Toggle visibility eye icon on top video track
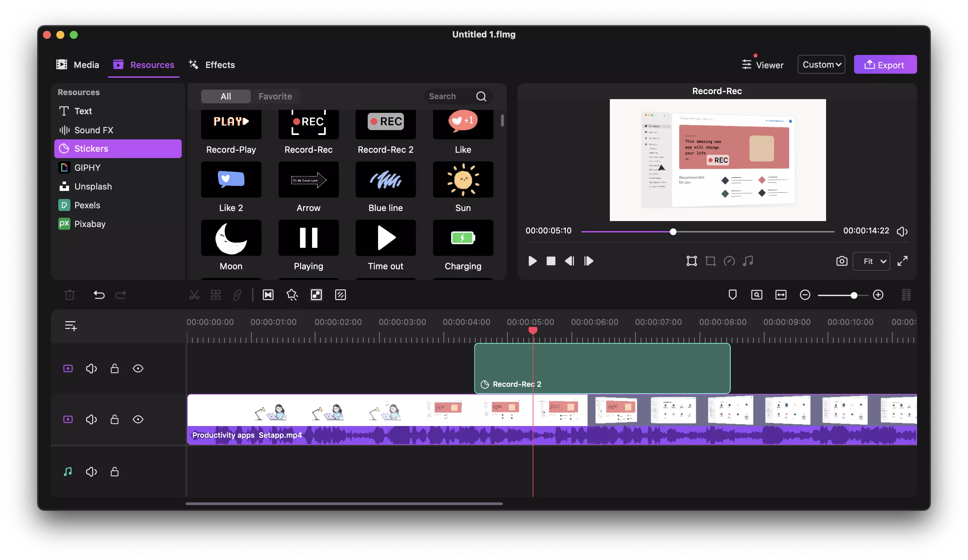The width and height of the screenshot is (968, 560). pos(138,369)
